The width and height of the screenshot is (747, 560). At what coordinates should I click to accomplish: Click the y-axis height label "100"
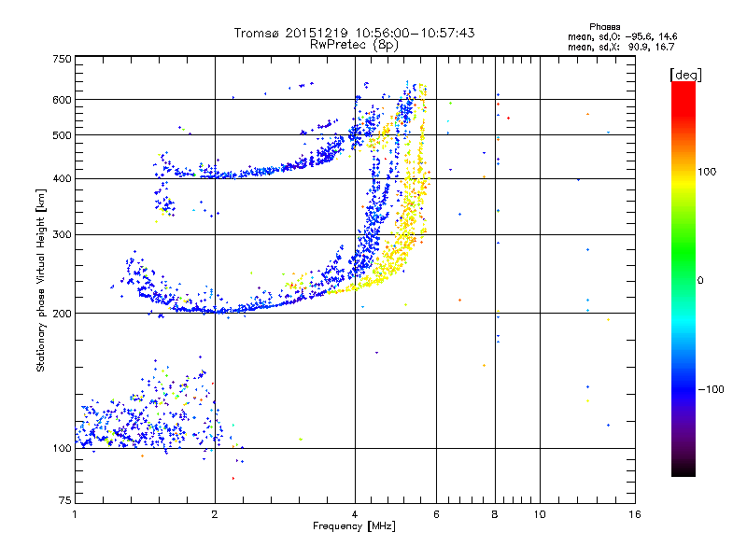pyautogui.click(x=62, y=448)
